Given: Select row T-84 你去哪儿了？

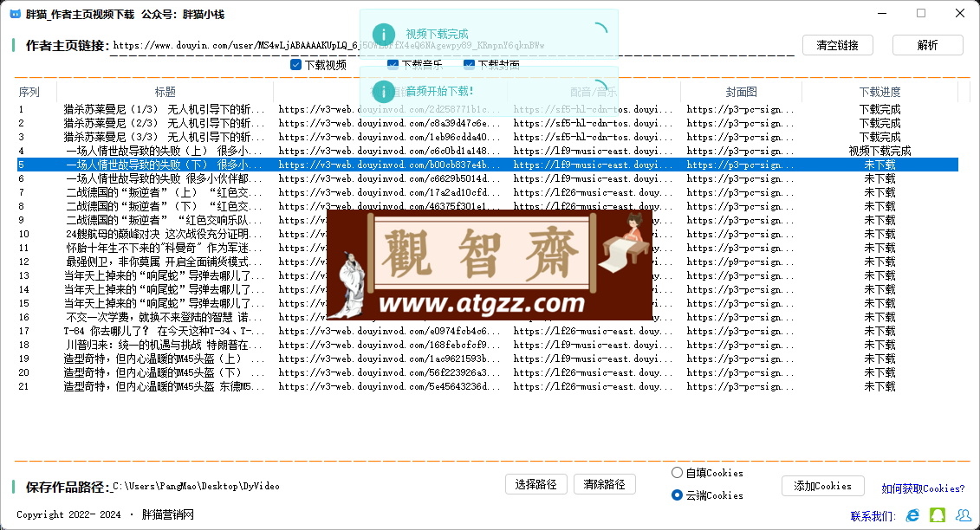Looking at the screenshot, I should (488, 331).
